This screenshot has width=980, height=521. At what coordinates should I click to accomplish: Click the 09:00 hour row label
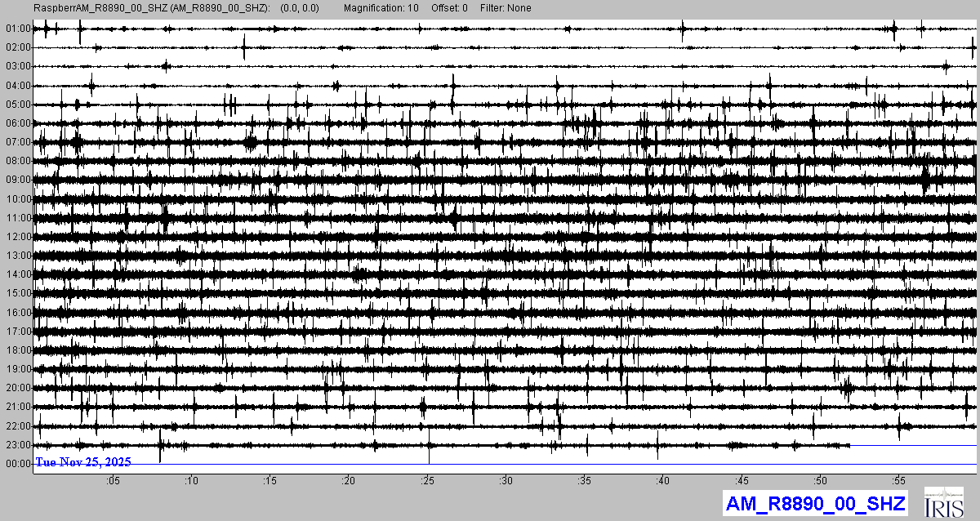click(x=17, y=180)
